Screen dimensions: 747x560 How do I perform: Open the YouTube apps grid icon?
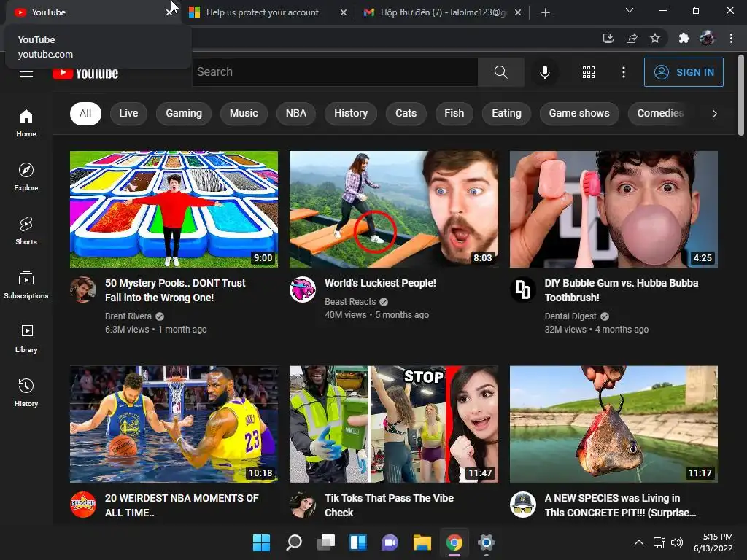tap(589, 72)
